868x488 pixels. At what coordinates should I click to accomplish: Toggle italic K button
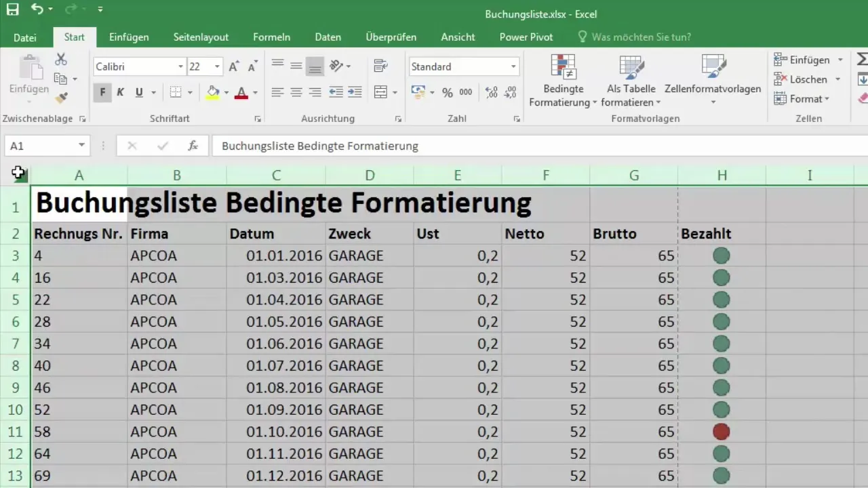121,92
